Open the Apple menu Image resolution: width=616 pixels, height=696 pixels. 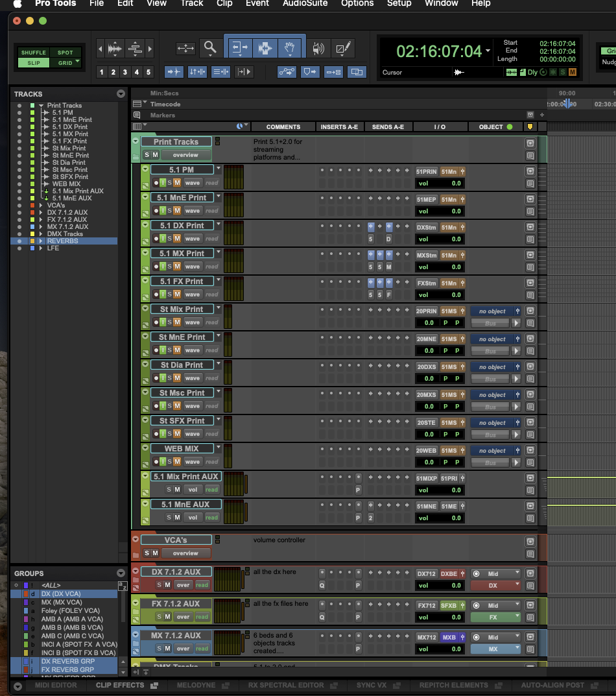click(x=18, y=3)
